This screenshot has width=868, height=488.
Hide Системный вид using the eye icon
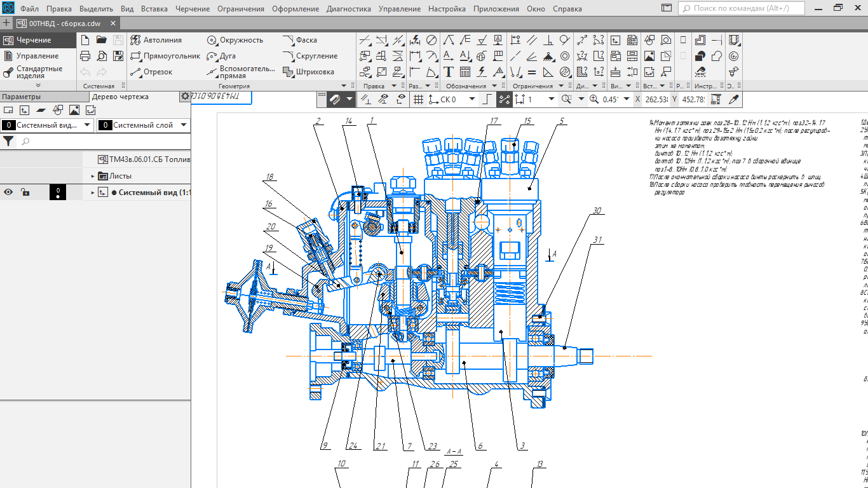(x=8, y=193)
